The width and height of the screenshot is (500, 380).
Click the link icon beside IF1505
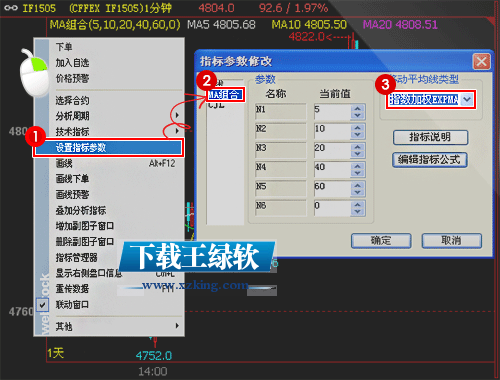11,8
